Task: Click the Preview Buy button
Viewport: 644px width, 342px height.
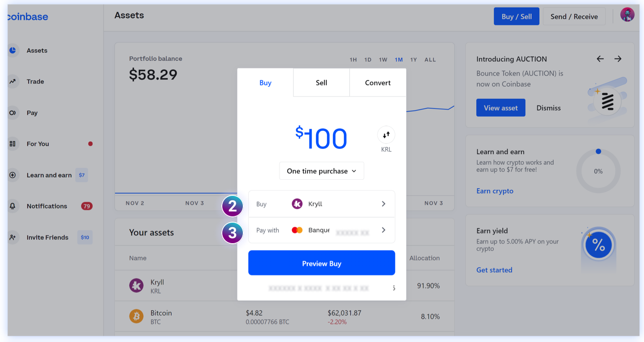Action: 322,263
